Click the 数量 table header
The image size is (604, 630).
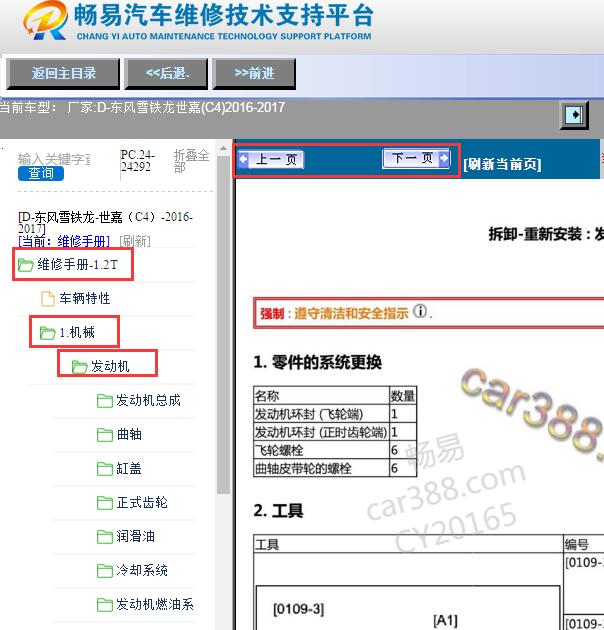pyautogui.click(x=403, y=396)
